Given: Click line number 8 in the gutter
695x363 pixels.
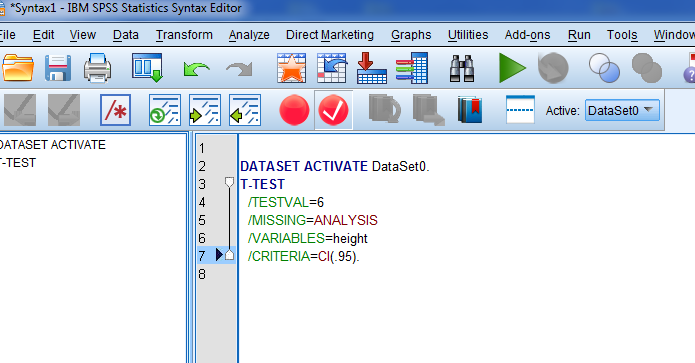Looking at the screenshot, I should tap(202, 274).
